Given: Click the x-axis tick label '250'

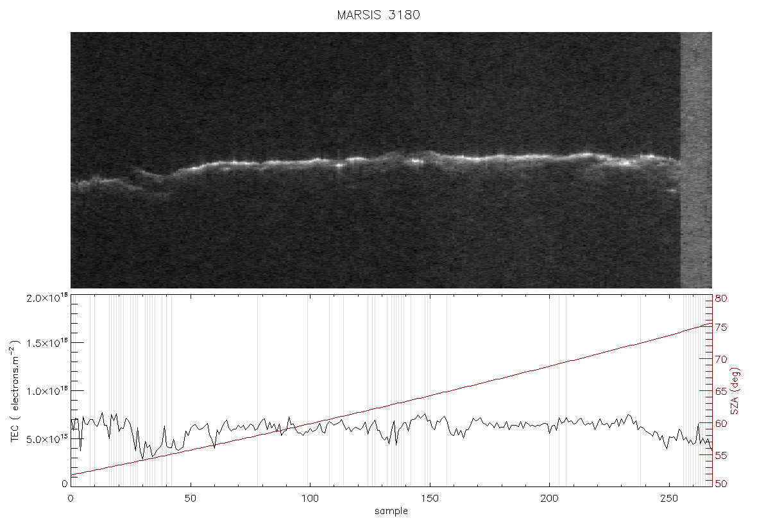Looking at the screenshot, I should 669,498.
